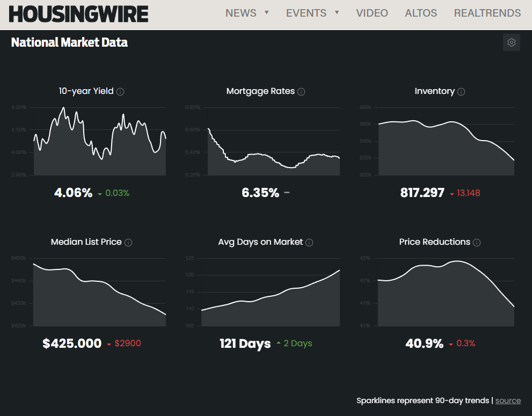Click the 10-year Yield title
This screenshot has width=532, height=416.
(x=86, y=91)
